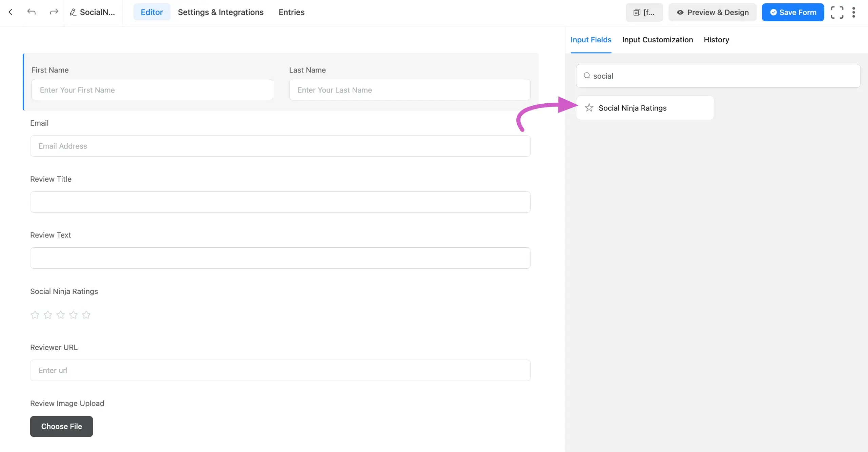Screen dimensions: 868x452
Task: Select the first rating star
Action: click(x=35, y=315)
